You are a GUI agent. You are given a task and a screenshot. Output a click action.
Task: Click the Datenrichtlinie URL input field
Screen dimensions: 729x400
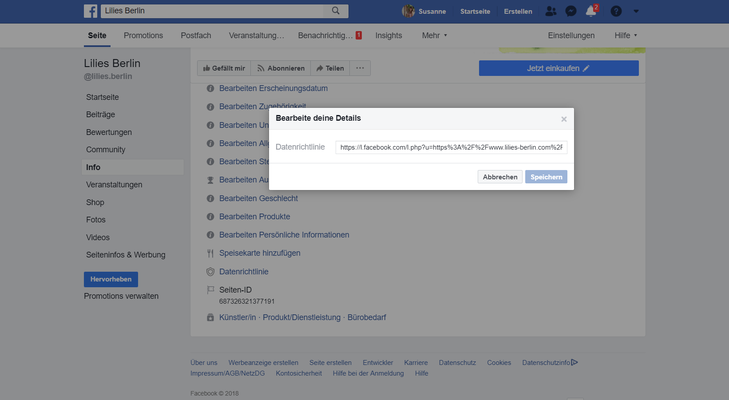[451, 147]
